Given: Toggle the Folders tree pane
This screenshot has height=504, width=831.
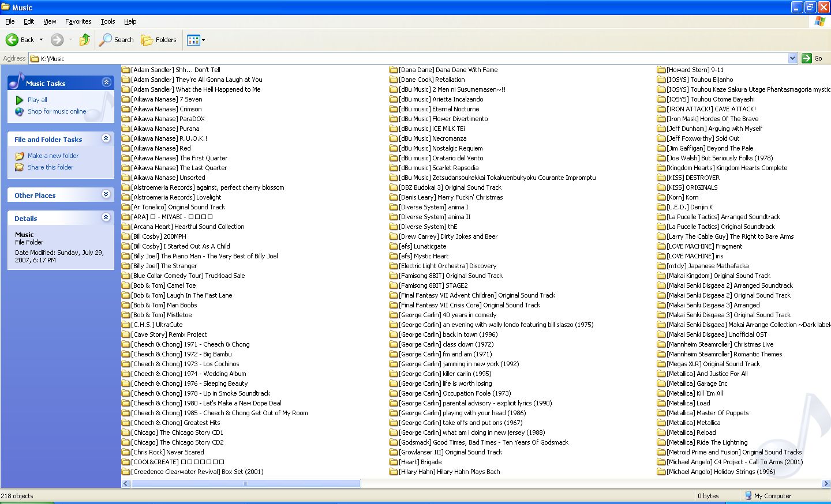Looking at the screenshot, I should coord(159,40).
